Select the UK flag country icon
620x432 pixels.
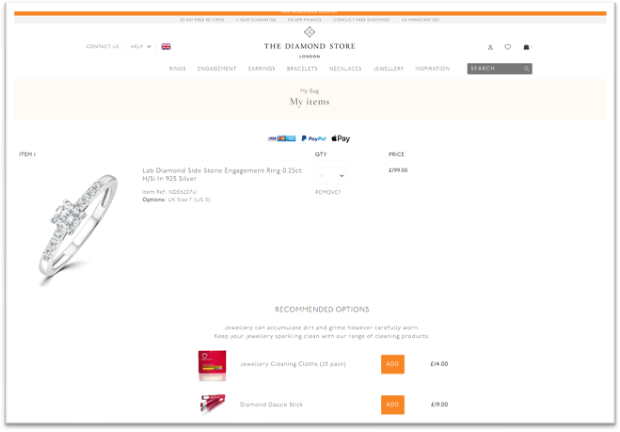tap(166, 47)
